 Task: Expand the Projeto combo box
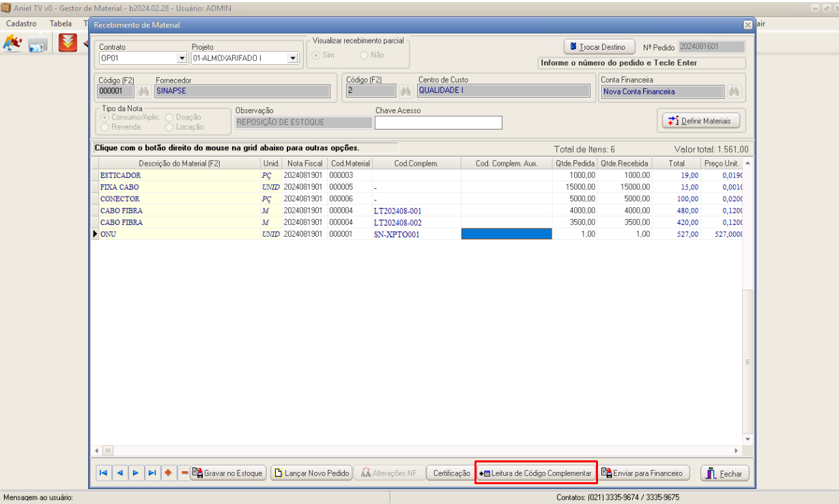point(292,59)
